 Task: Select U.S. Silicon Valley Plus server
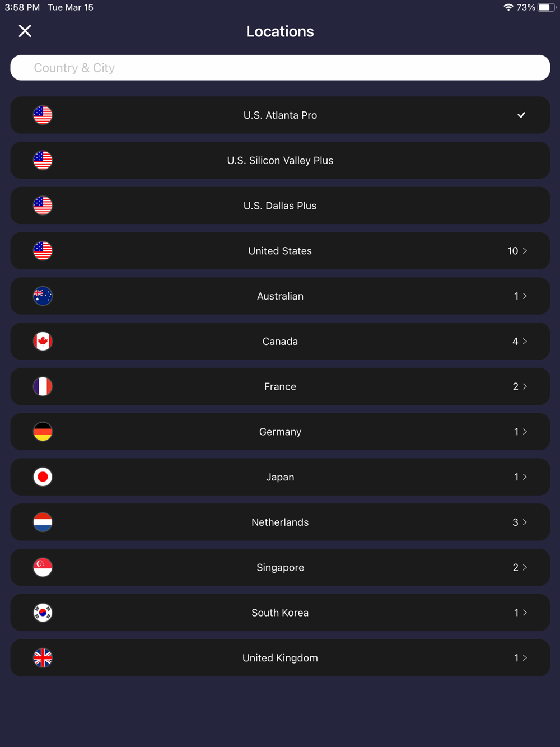click(x=280, y=160)
